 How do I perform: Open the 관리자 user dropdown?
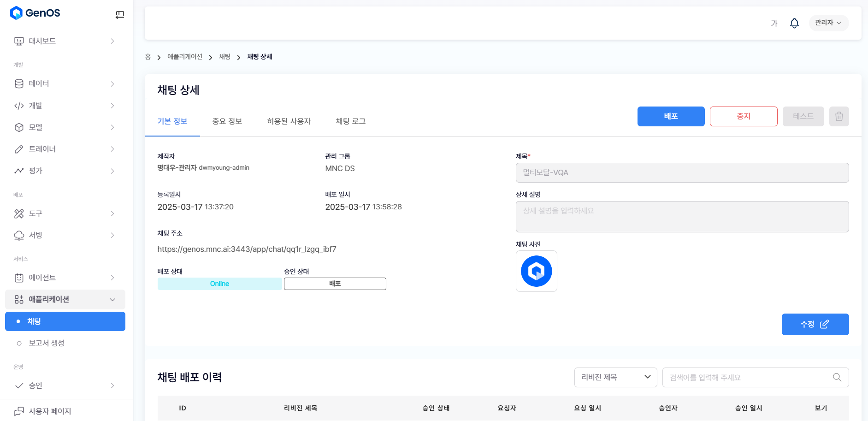[828, 23]
